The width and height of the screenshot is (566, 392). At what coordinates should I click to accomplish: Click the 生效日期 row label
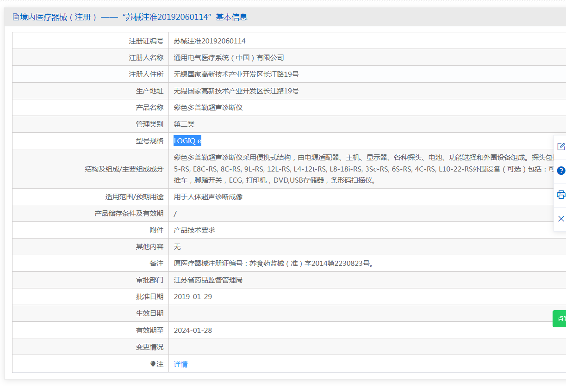pyautogui.click(x=149, y=313)
